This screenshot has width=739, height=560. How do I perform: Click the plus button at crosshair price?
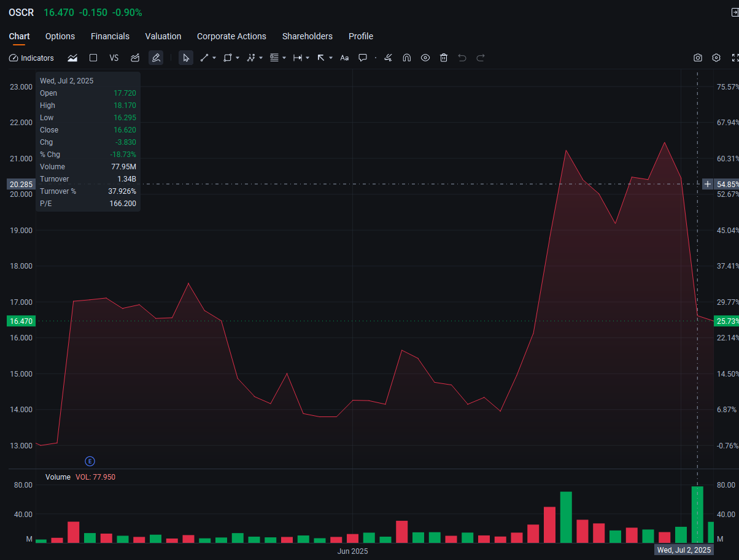click(708, 184)
